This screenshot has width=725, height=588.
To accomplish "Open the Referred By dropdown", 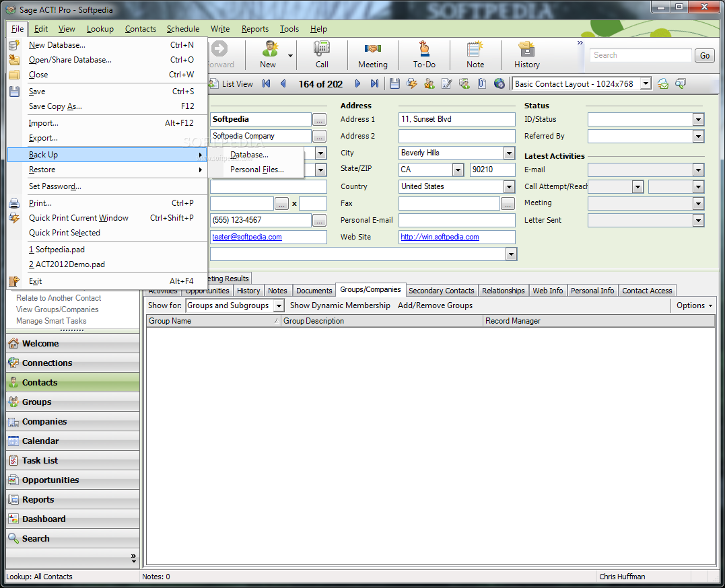I will [x=698, y=137].
